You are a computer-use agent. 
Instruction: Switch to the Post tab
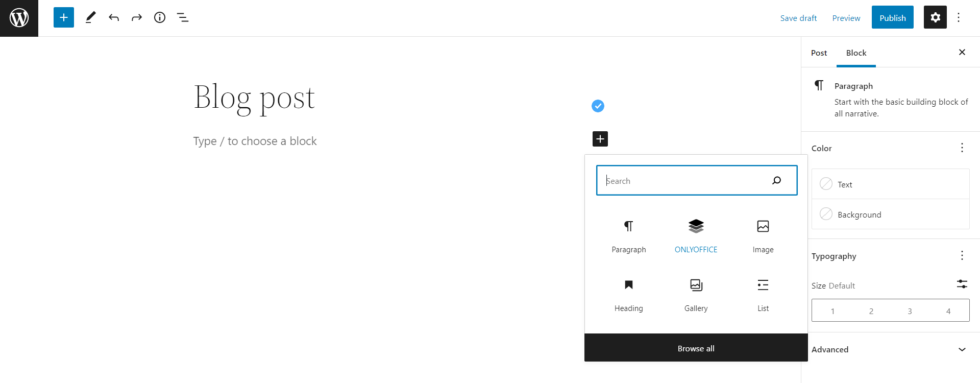(x=819, y=53)
